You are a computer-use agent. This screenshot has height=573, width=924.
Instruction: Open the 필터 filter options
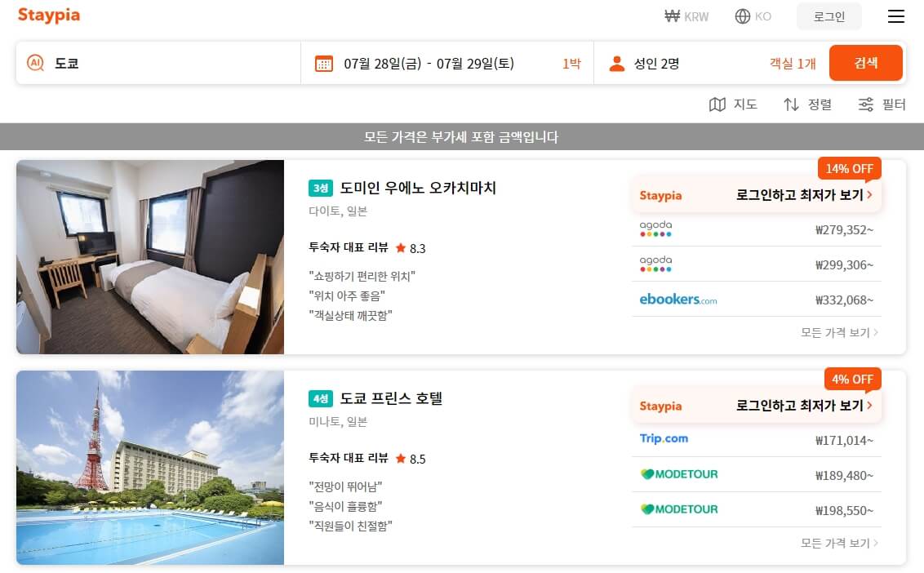[882, 104]
